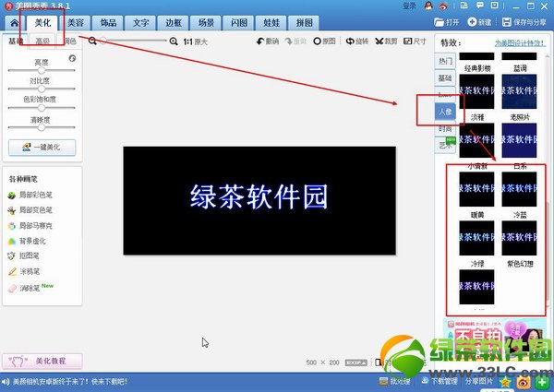Image resolution: width=554 pixels, height=392 pixels.
Task: Show original image with 原图
Action: (324, 42)
